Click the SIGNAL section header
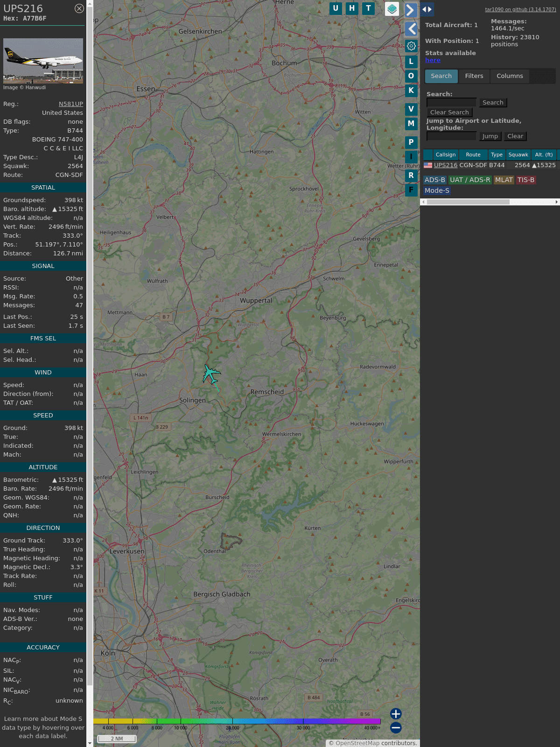 pos(43,266)
